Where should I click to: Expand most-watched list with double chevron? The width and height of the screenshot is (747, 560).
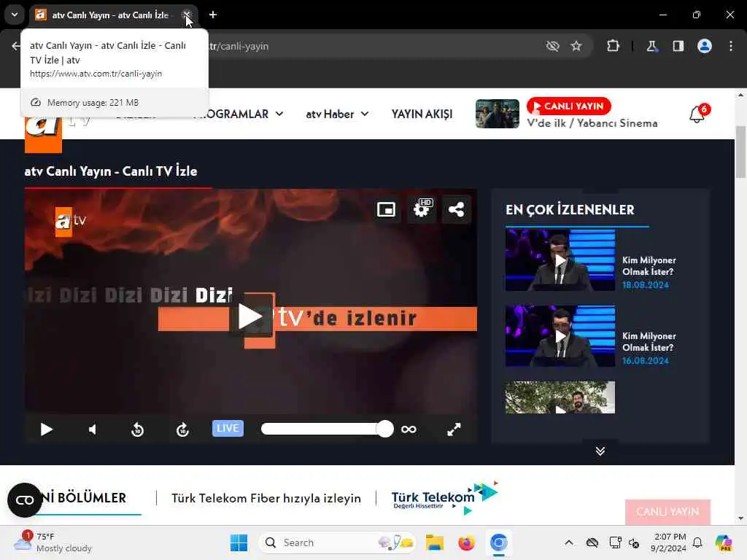pos(600,451)
